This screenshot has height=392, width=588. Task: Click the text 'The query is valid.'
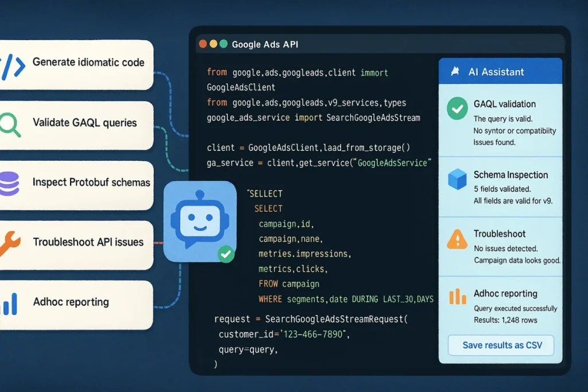pyautogui.click(x=503, y=119)
